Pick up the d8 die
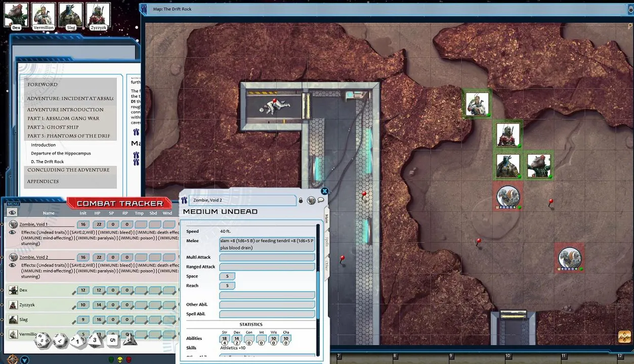 coord(94,340)
